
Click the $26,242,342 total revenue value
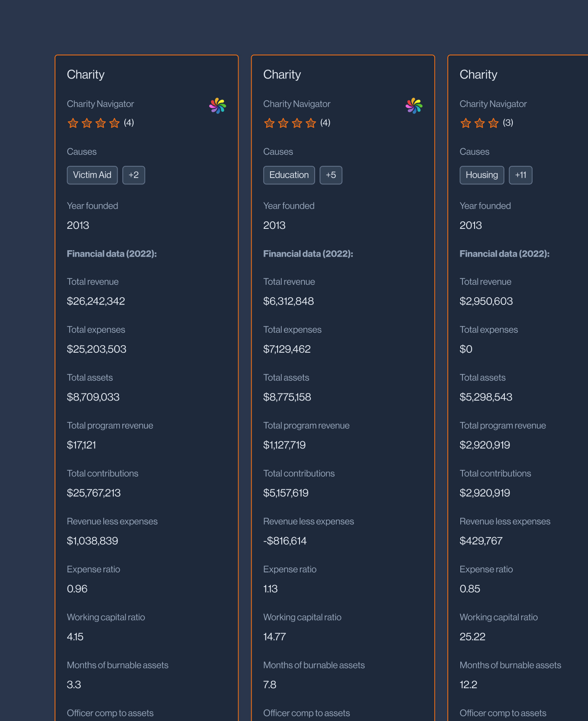[x=96, y=301]
